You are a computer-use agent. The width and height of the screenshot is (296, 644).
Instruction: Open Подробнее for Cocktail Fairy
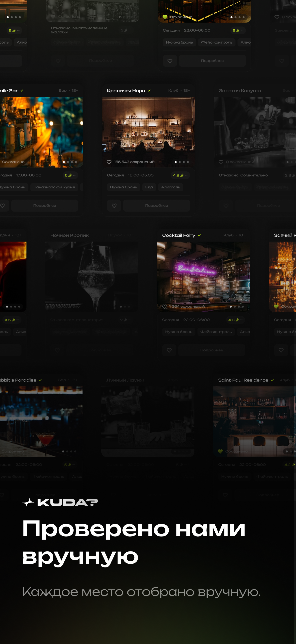(x=212, y=350)
